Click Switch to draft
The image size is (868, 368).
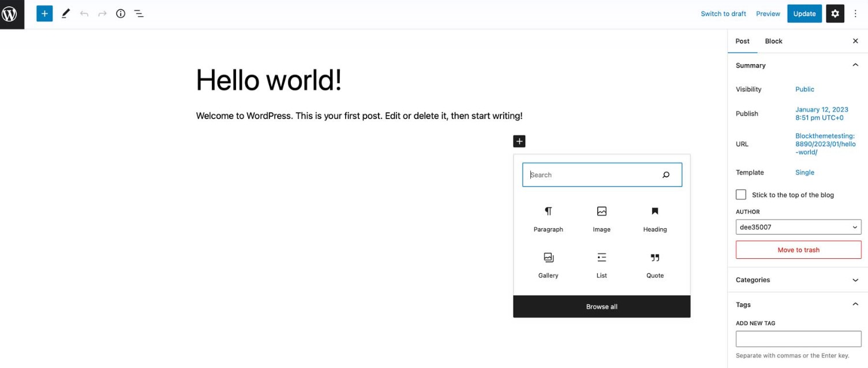pos(723,14)
